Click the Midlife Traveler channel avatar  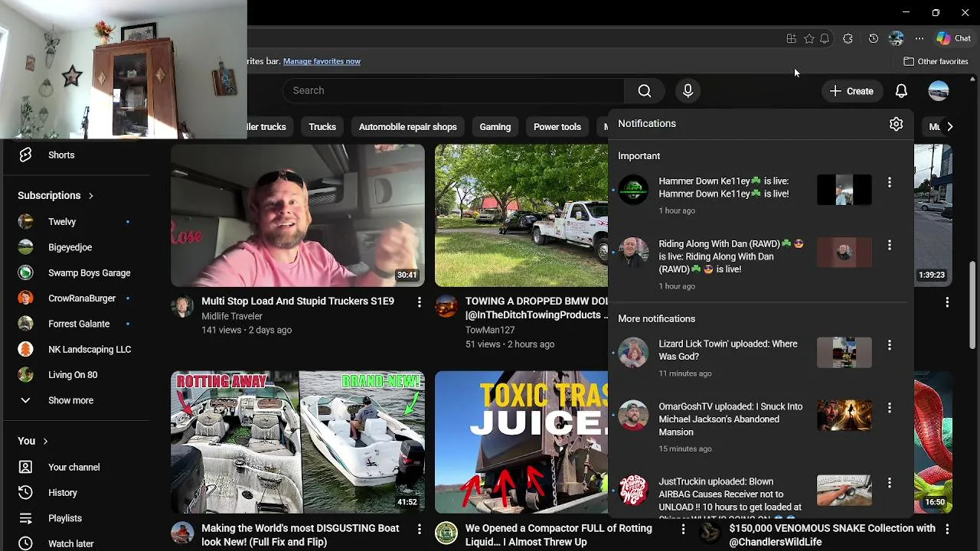[182, 307]
